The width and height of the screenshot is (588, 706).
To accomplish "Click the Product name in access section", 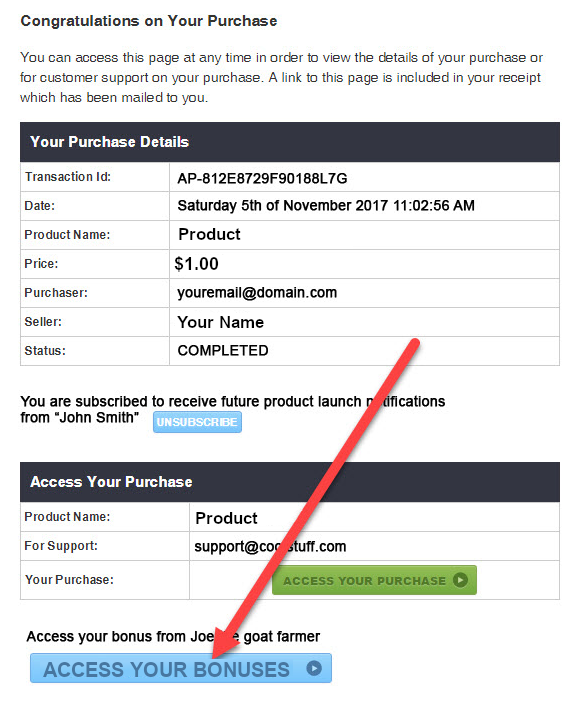I will click(x=226, y=518).
